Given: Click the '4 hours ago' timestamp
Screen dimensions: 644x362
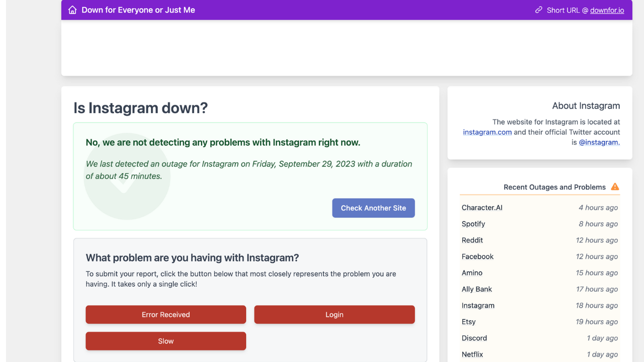Looking at the screenshot, I should coord(598,208).
